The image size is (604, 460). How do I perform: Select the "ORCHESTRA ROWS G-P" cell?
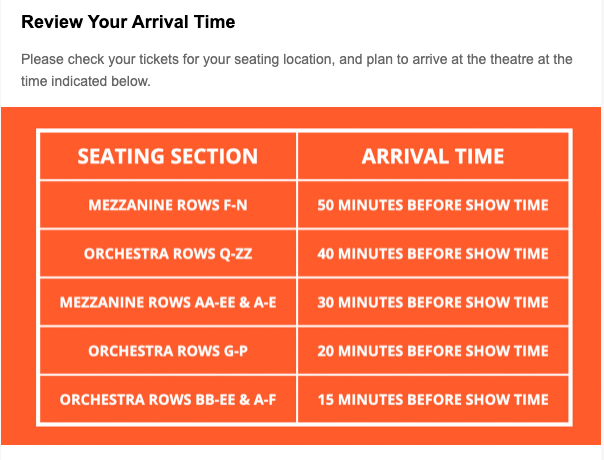(x=168, y=351)
